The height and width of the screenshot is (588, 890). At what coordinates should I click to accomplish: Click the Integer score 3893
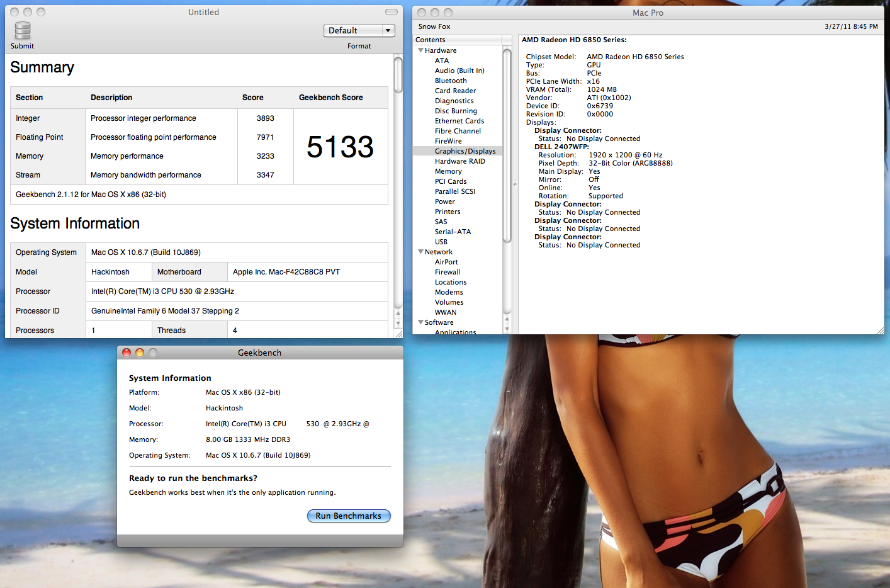265,118
